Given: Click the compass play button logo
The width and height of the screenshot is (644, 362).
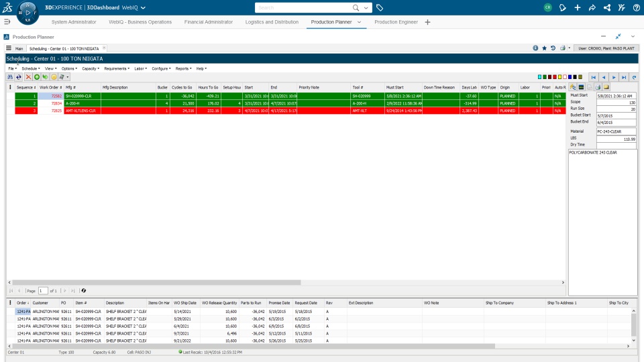Looking at the screenshot, I should point(28,13).
